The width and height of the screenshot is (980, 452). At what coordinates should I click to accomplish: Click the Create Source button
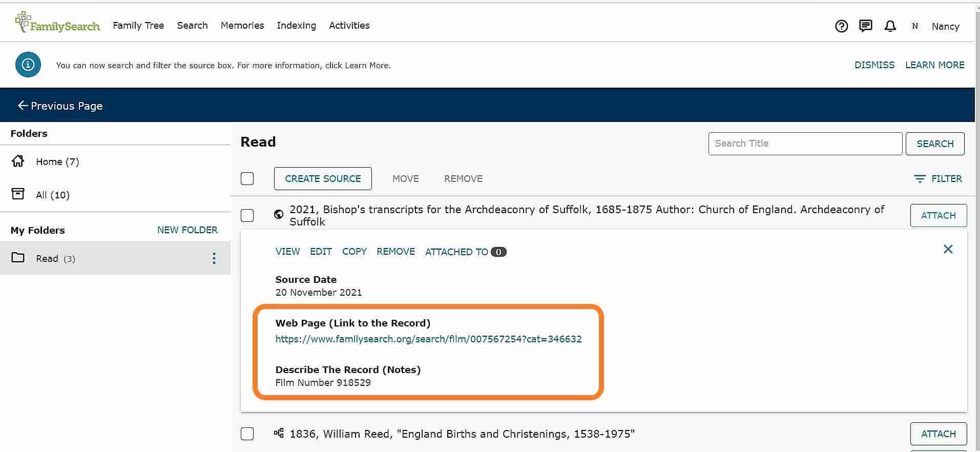[323, 178]
